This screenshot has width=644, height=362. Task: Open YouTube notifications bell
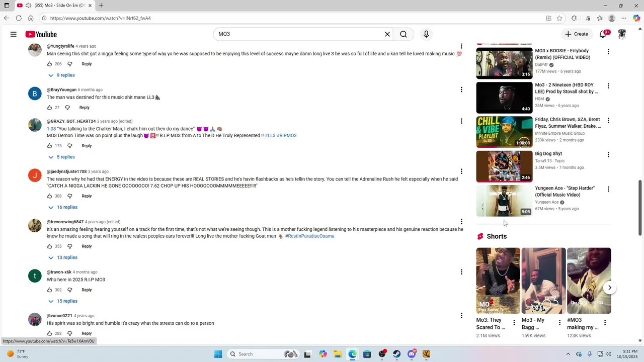(x=604, y=34)
